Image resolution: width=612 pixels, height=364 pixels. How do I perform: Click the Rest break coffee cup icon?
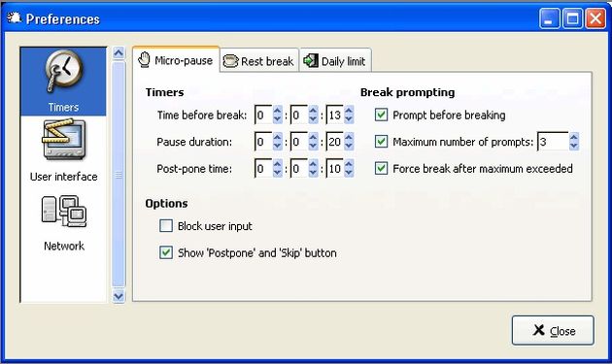tap(230, 61)
